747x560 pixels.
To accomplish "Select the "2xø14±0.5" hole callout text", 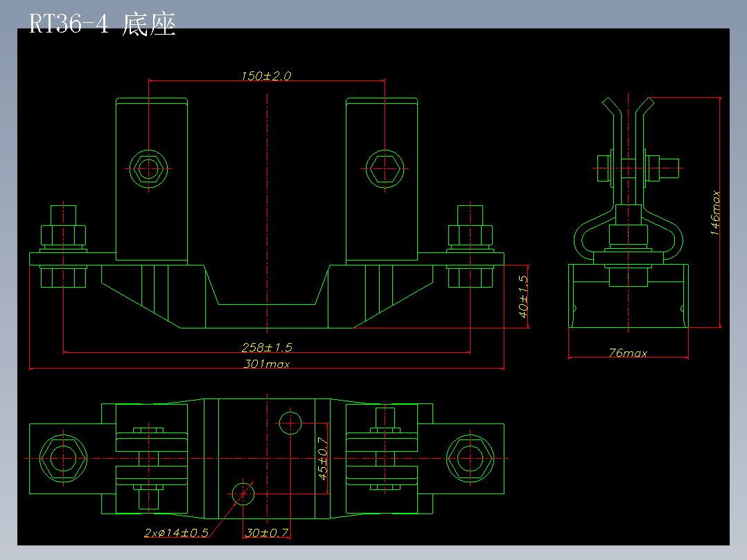I will coord(176,533).
